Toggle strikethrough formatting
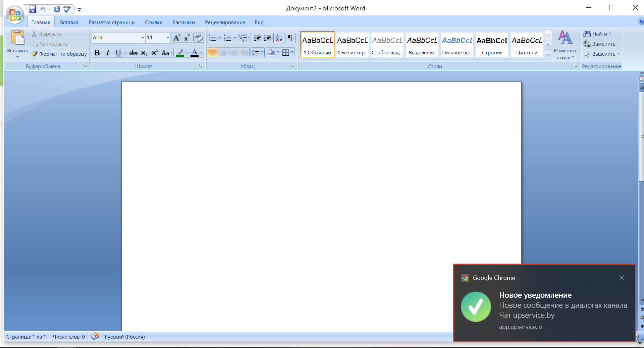 [133, 53]
